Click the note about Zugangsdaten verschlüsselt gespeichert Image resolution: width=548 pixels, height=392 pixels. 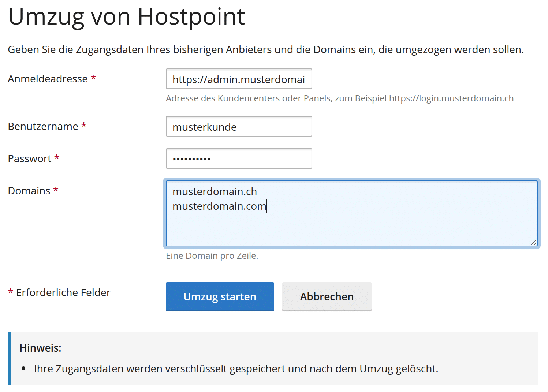pos(236,369)
